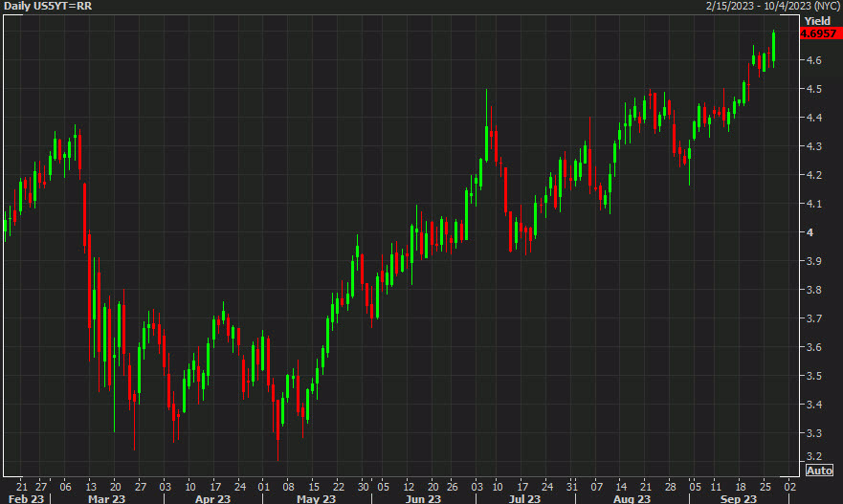The height and width of the screenshot is (504, 843).
Task: Click the 22 date tick label
Action: pos(338,487)
